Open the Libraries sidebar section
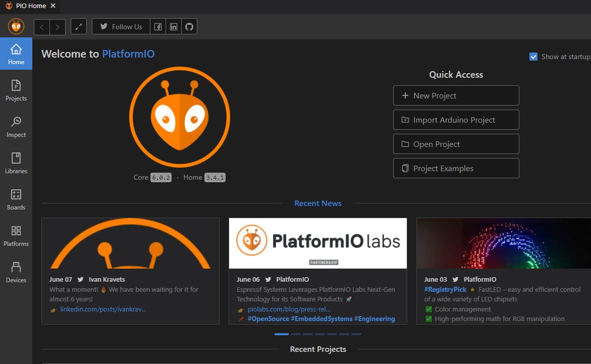591x364 pixels. pyautogui.click(x=16, y=164)
